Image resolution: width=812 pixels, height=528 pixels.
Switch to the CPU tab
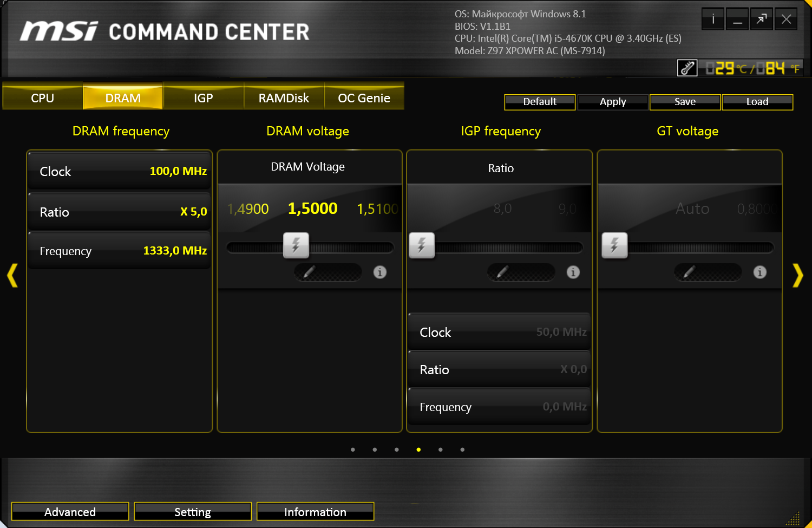pyautogui.click(x=43, y=97)
